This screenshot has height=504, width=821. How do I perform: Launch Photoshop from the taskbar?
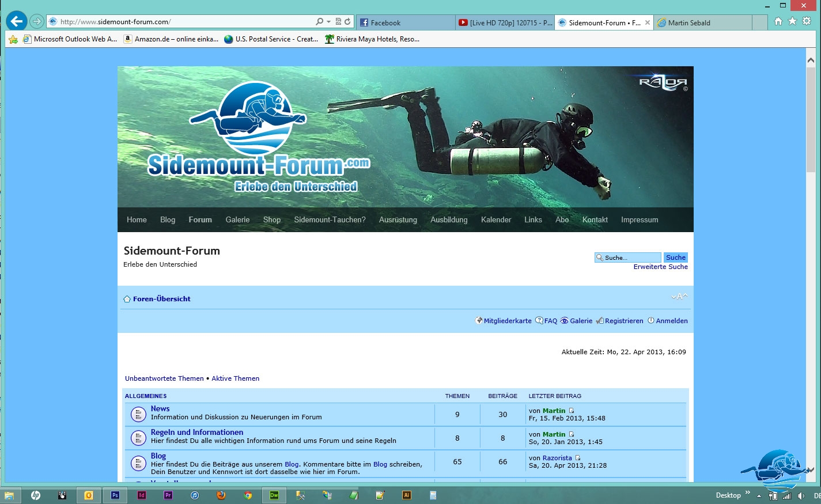coord(115,495)
